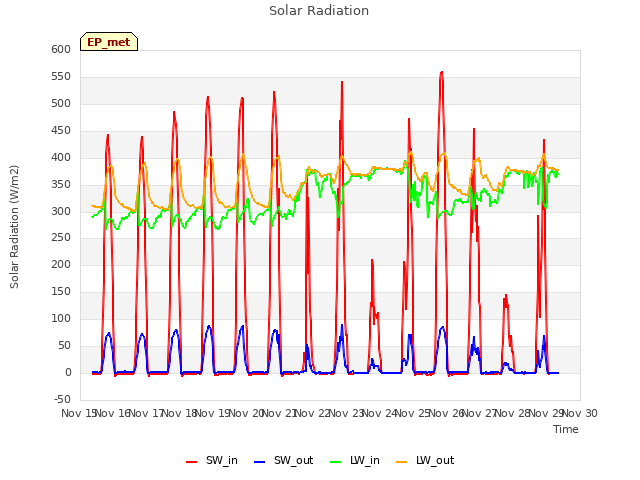The image size is (640, 480).
Task: Click the red SW_in legend swatch
Action: pyautogui.click(x=191, y=462)
